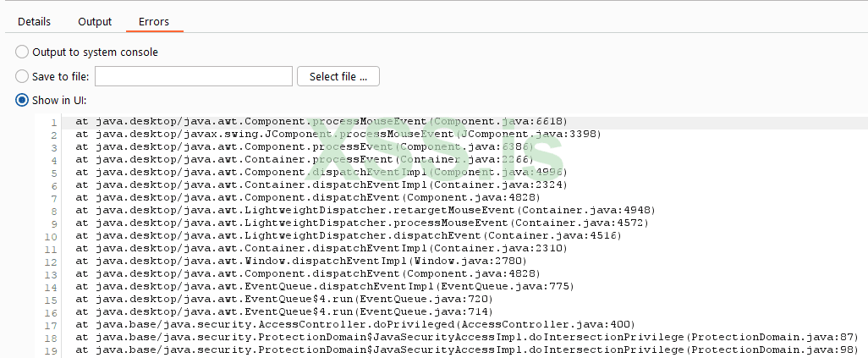Click line number 19 in gutter
This screenshot has width=868, height=358.
(52, 351)
